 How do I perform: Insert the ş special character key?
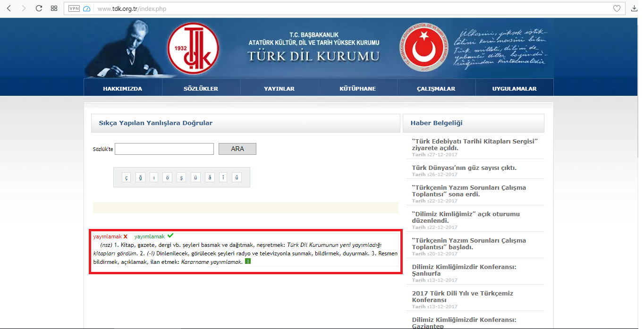click(x=182, y=177)
